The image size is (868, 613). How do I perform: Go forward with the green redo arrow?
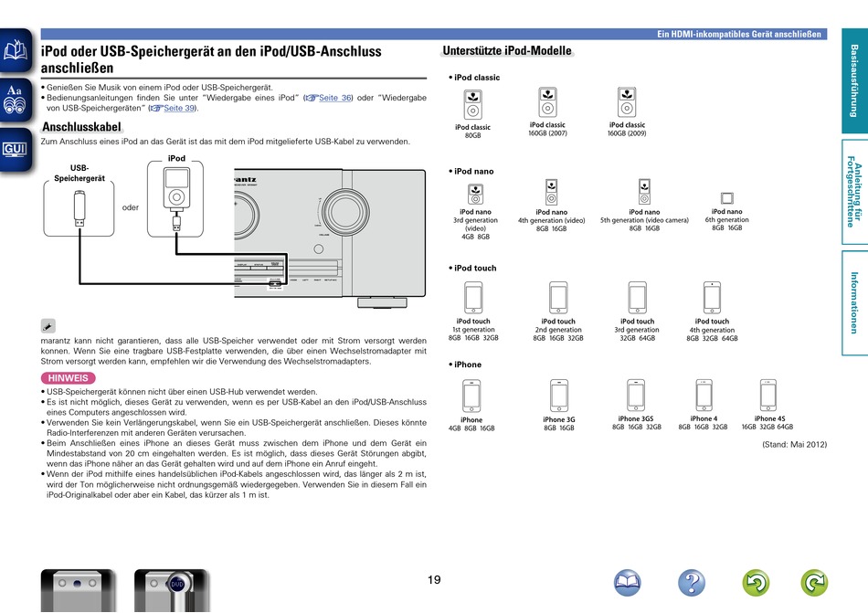(814, 583)
